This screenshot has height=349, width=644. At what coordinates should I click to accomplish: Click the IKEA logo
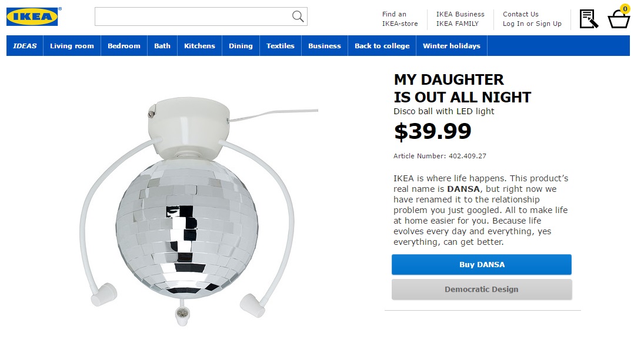32,16
